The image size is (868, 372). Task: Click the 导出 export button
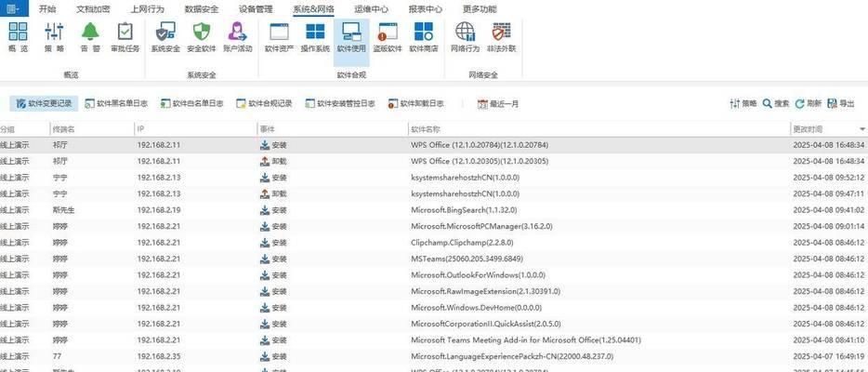tap(840, 103)
